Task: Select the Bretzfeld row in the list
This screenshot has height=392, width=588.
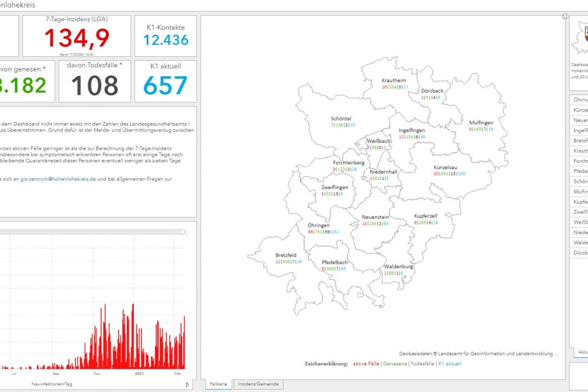Action: 580,141
